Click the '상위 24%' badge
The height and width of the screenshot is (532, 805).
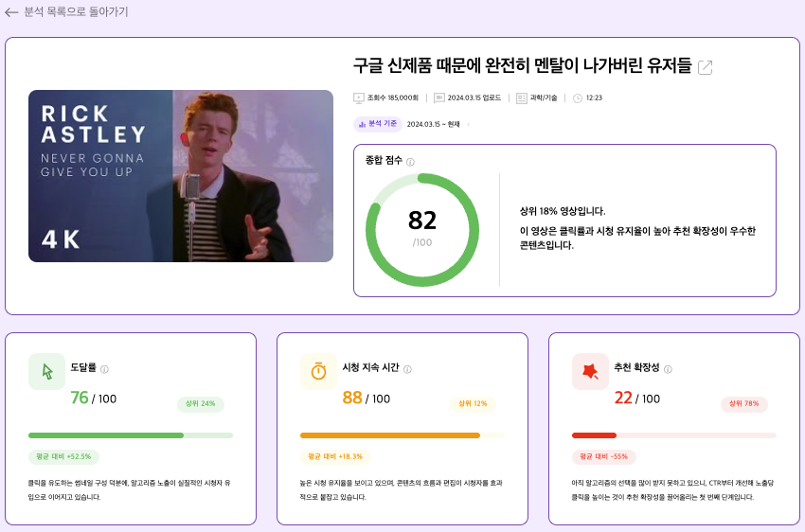pos(201,404)
